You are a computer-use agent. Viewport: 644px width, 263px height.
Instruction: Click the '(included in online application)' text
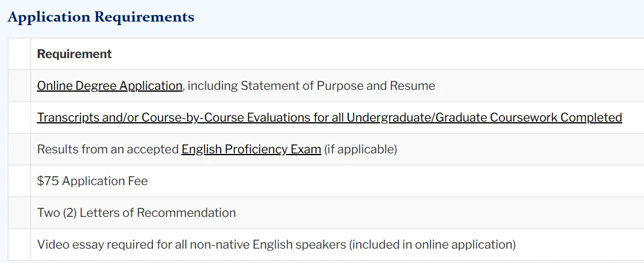(432, 244)
